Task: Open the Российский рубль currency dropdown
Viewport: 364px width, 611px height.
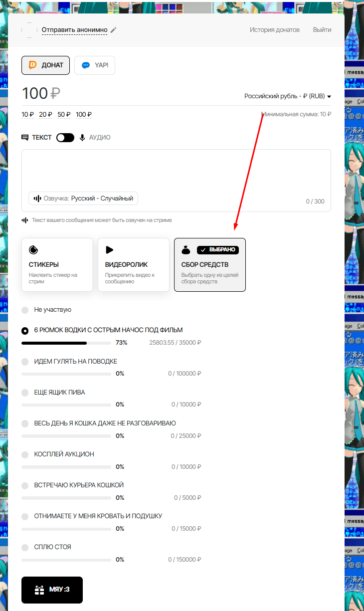Action: click(288, 96)
